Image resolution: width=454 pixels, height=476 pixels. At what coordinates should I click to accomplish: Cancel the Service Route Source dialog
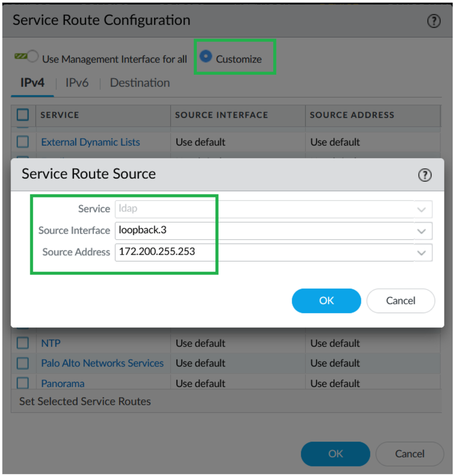pos(401,301)
